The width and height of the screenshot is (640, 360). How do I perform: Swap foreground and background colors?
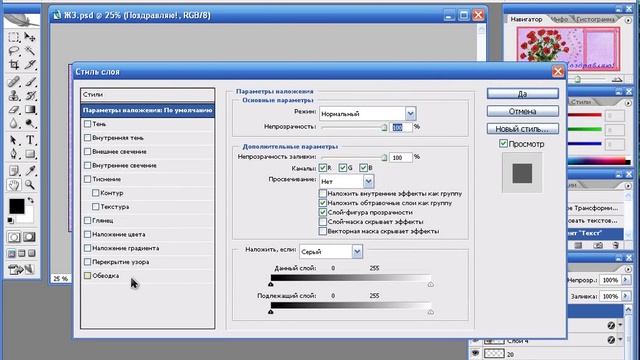click(x=31, y=200)
